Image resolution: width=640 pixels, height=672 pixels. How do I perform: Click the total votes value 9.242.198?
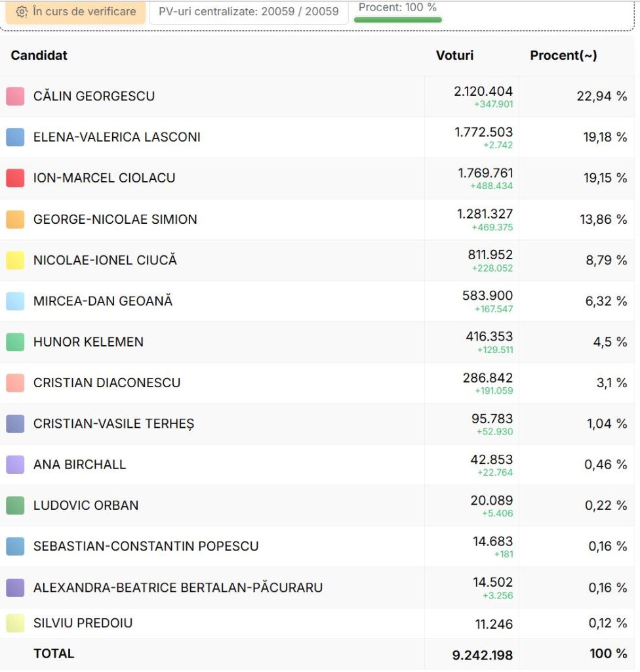point(482,655)
